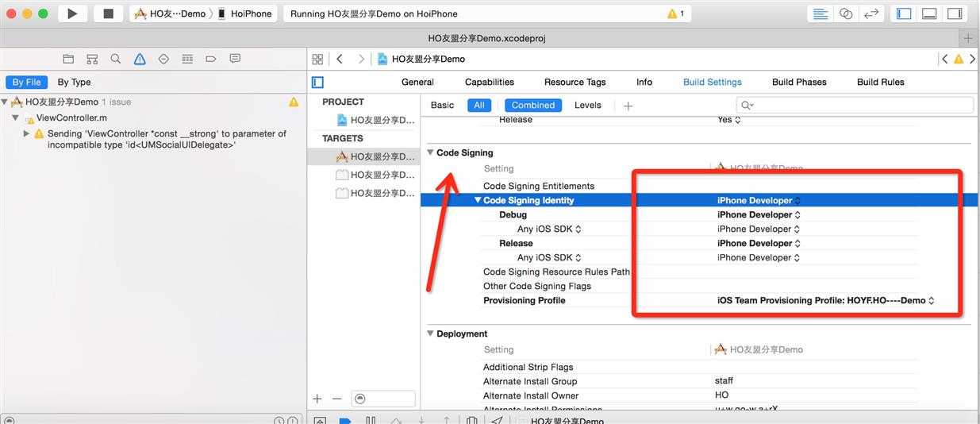This screenshot has height=424, width=980.
Task: Open the Info tab
Action: pos(644,82)
